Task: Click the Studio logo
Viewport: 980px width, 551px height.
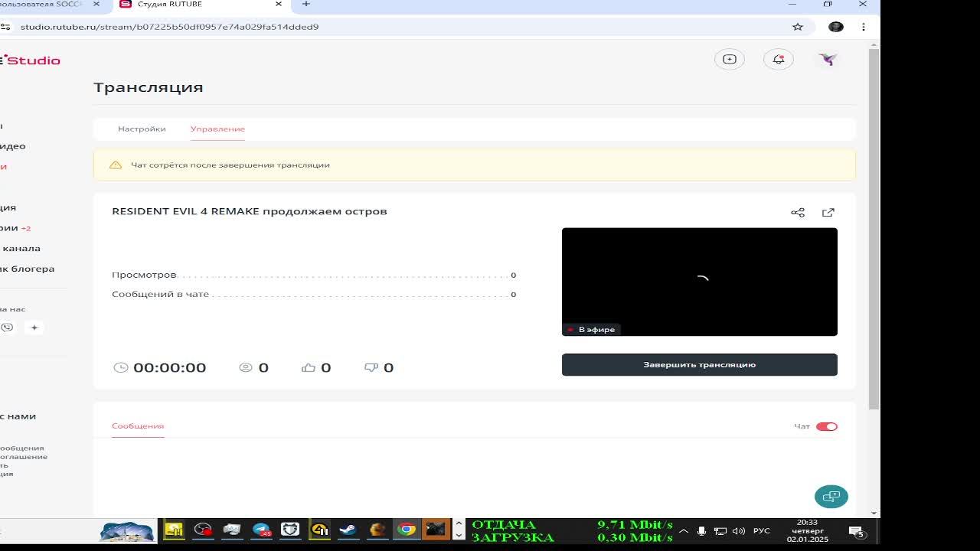Action: click(x=30, y=60)
